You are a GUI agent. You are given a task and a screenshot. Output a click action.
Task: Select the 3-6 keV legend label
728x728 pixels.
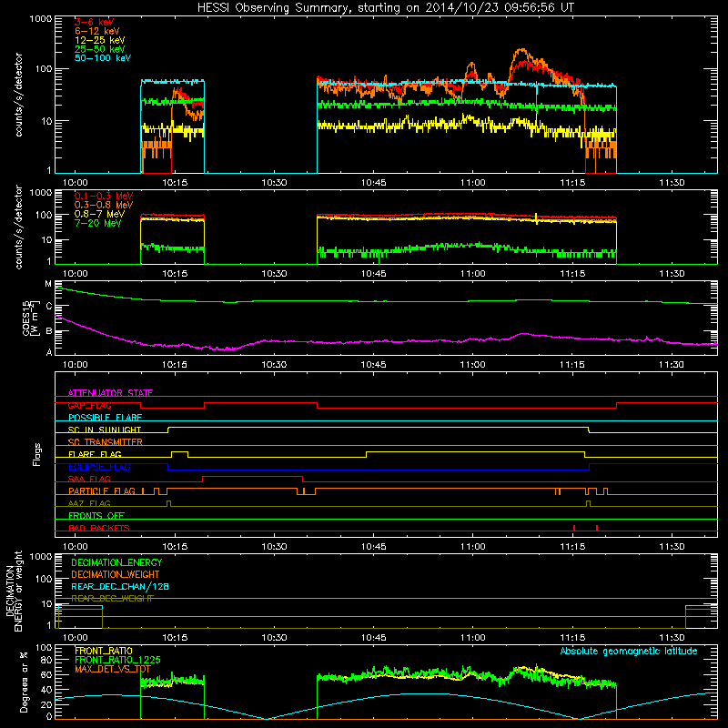coord(95,22)
